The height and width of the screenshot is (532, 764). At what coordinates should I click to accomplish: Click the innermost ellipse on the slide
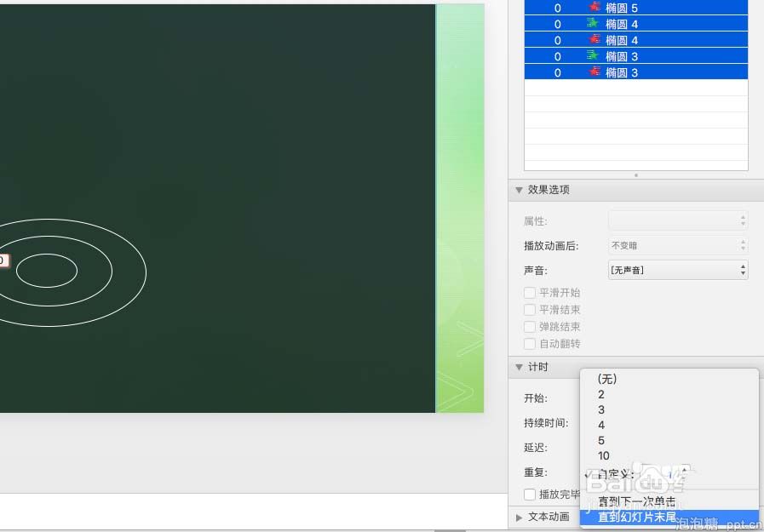coord(47,271)
